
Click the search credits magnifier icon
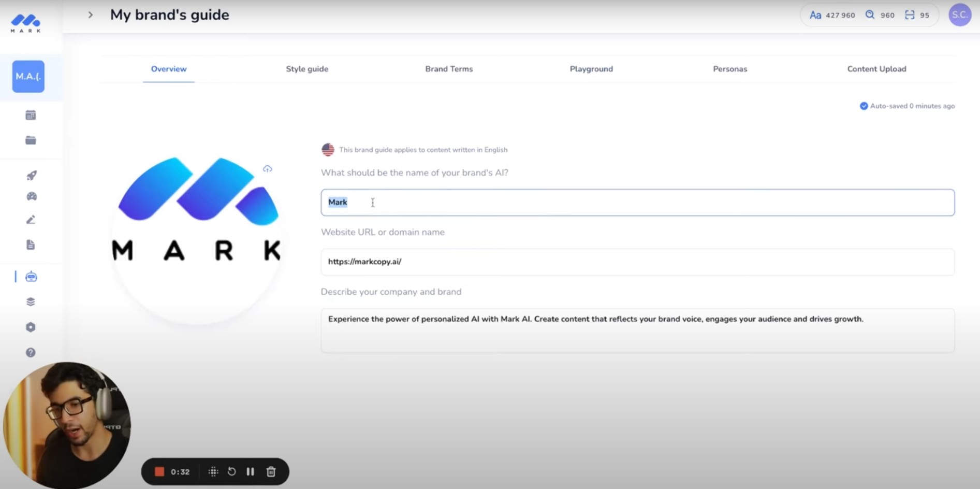(870, 15)
